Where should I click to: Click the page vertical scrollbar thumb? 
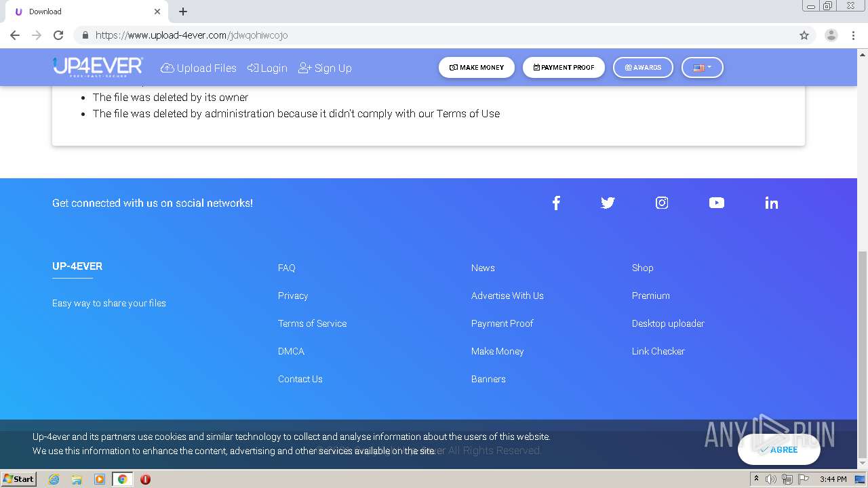pyautogui.click(x=863, y=354)
